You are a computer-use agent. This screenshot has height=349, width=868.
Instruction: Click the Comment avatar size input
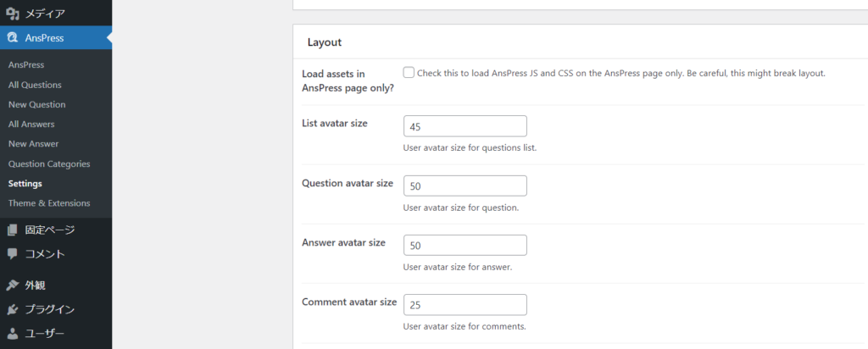point(465,304)
